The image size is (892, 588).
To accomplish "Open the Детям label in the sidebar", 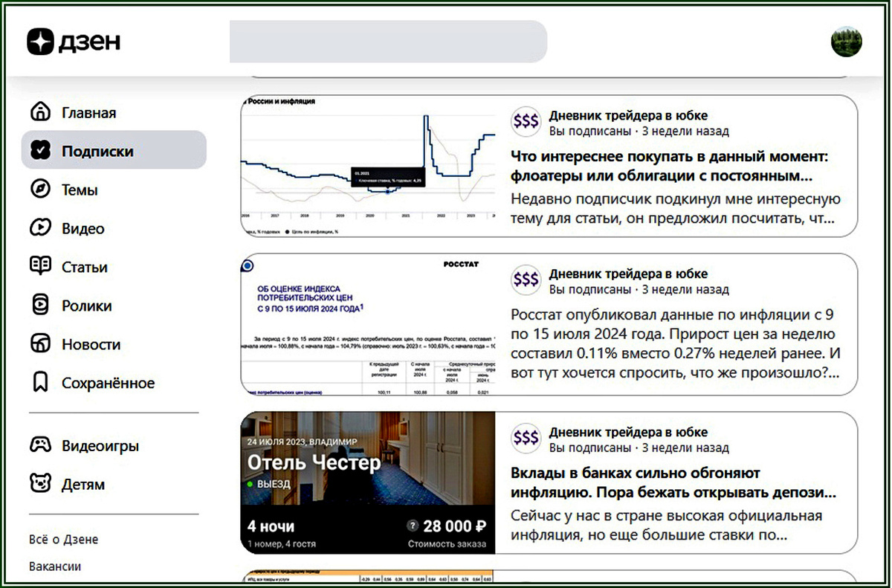I will (x=83, y=485).
